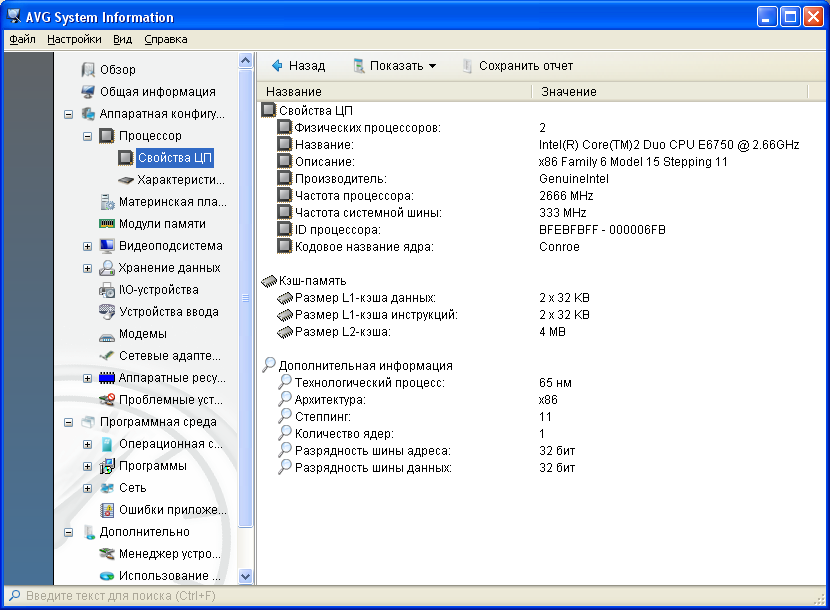Select the Кодовое название ядра row
Screen dimensions: 830x610
(x=540, y=247)
